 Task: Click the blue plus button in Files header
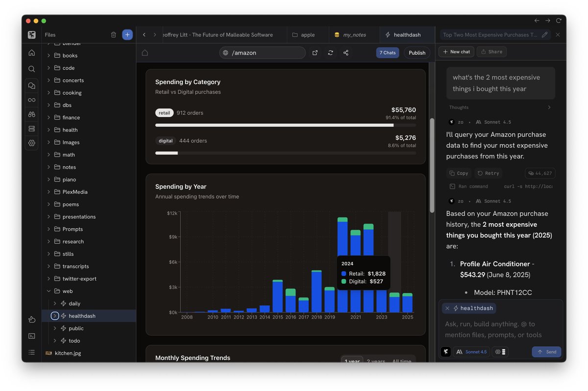click(127, 35)
